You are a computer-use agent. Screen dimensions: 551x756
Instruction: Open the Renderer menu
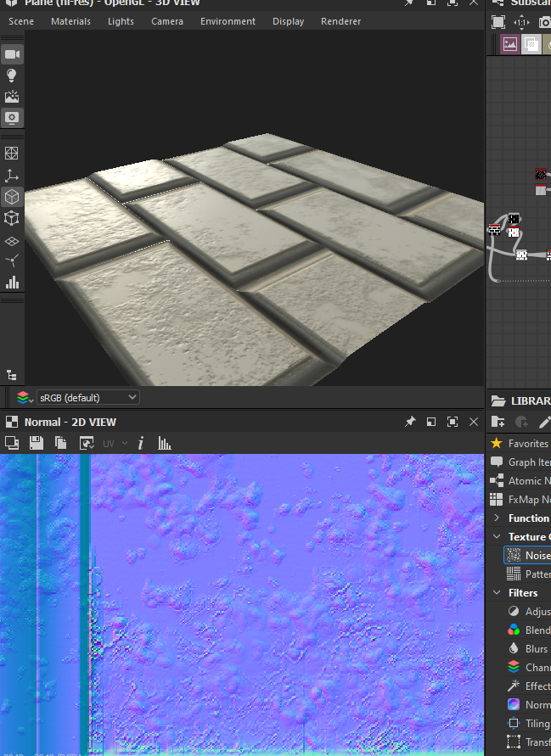click(x=340, y=21)
